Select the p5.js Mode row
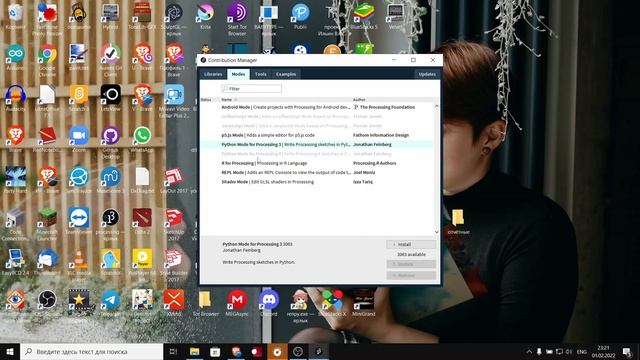Viewport: 640px width, 360px height. (316, 135)
